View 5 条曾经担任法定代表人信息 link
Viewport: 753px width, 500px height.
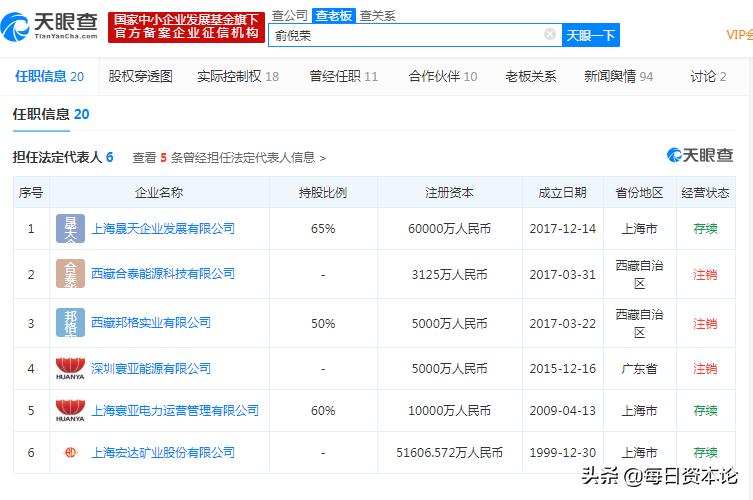pyautogui.click(x=229, y=158)
